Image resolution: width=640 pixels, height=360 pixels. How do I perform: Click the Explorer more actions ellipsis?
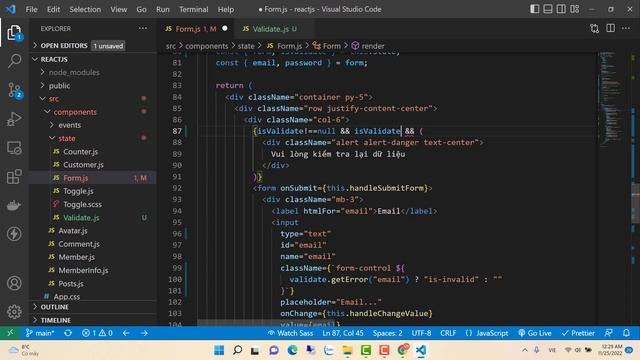[142, 29]
